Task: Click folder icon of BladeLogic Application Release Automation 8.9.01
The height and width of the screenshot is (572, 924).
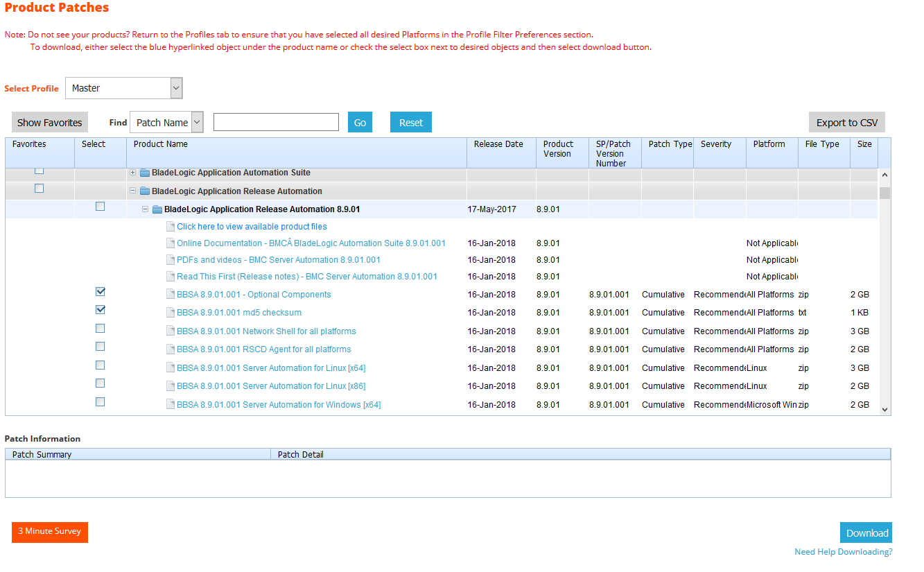Action: point(157,209)
